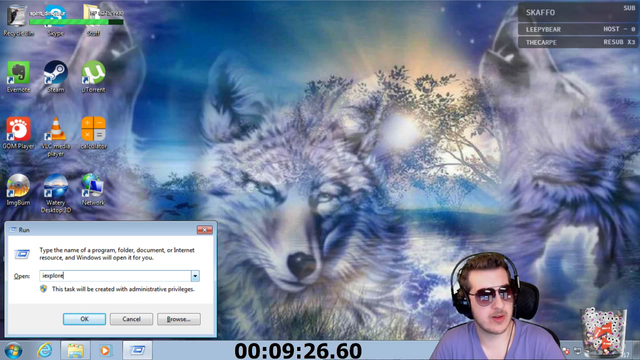Click Browse... in the Run dialog
This screenshot has height=360, width=640.
179,319
